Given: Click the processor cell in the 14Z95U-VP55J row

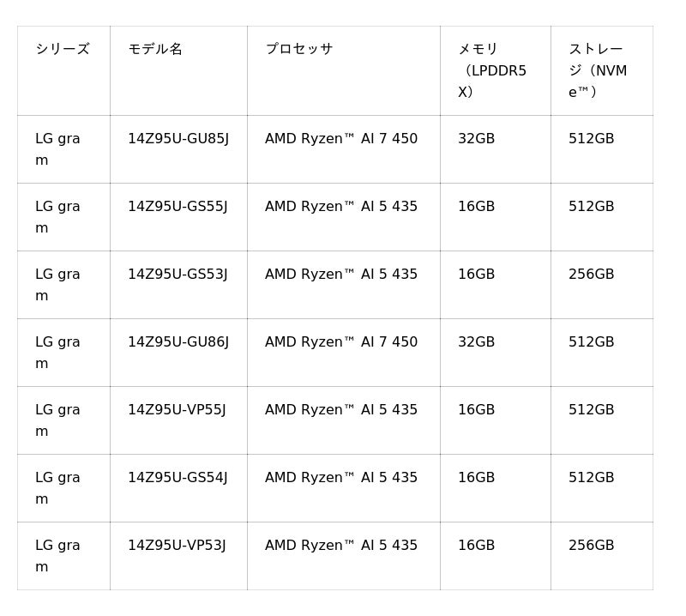Looking at the screenshot, I should pyautogui.click(x=341, y=410).
